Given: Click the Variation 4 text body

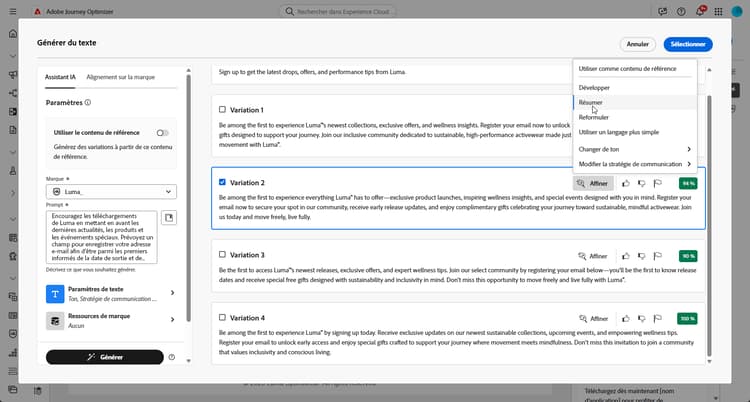Looking at the screenshot, I should click(456, 343).
